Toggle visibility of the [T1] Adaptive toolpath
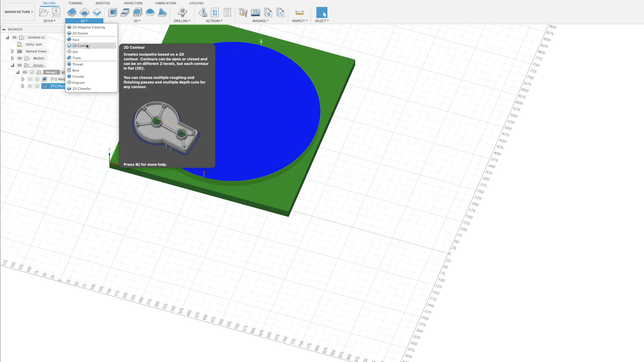Image resolution: width=644 pixels, height=362 pixels. click(30, 79)
